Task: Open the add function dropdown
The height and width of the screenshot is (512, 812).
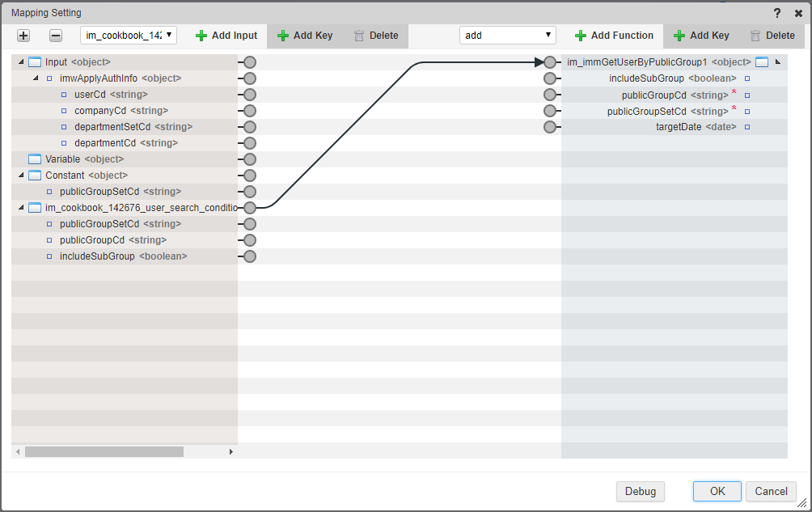Action: [508, 36]
